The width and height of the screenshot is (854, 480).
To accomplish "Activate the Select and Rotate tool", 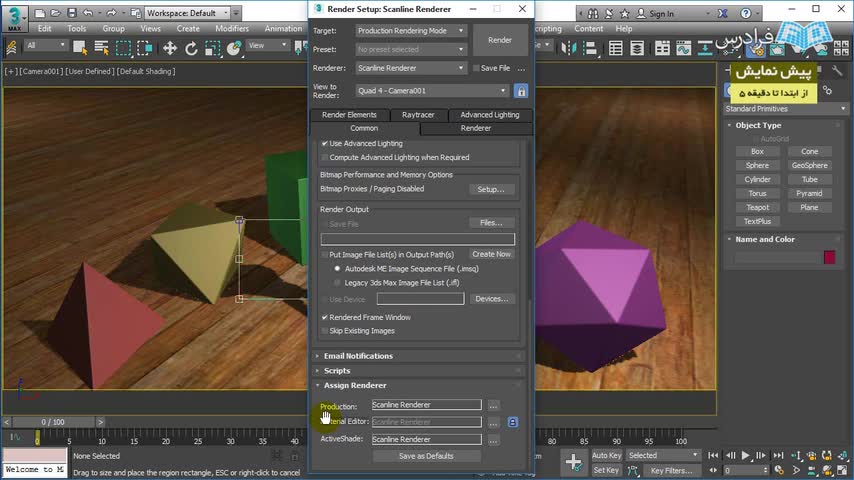I will point(191,48).
